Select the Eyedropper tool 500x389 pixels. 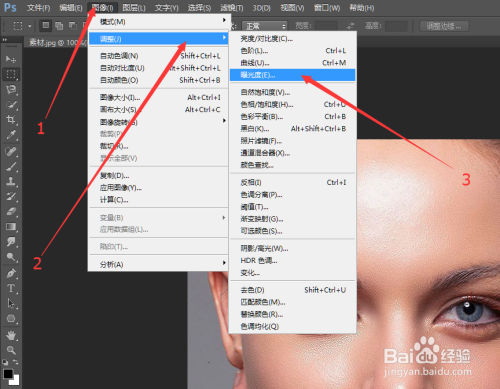point(11,135)
